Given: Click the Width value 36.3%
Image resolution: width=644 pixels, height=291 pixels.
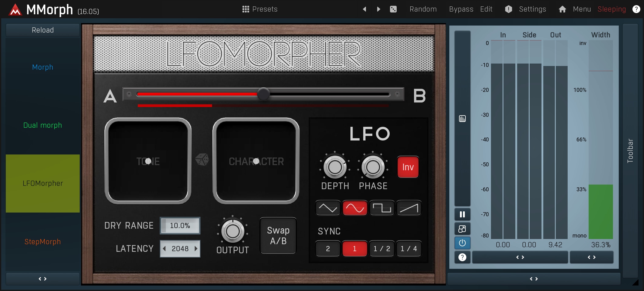Looking at the screenshot, I should (x=601, y=245).
